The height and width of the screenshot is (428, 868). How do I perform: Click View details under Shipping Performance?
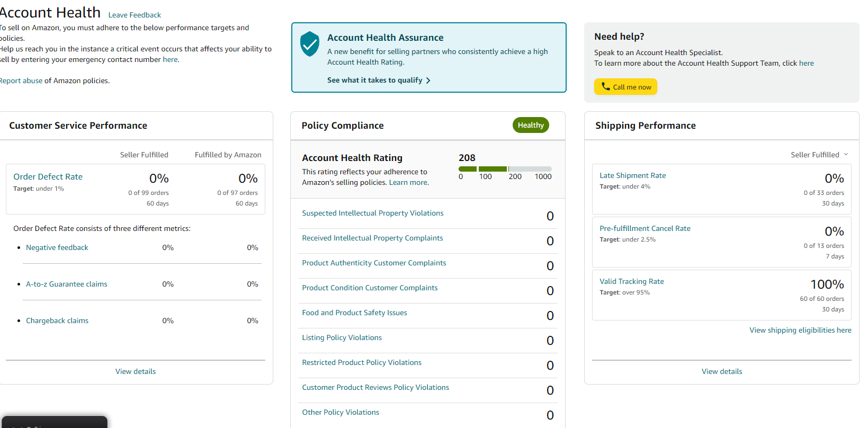tap(722, 371)
